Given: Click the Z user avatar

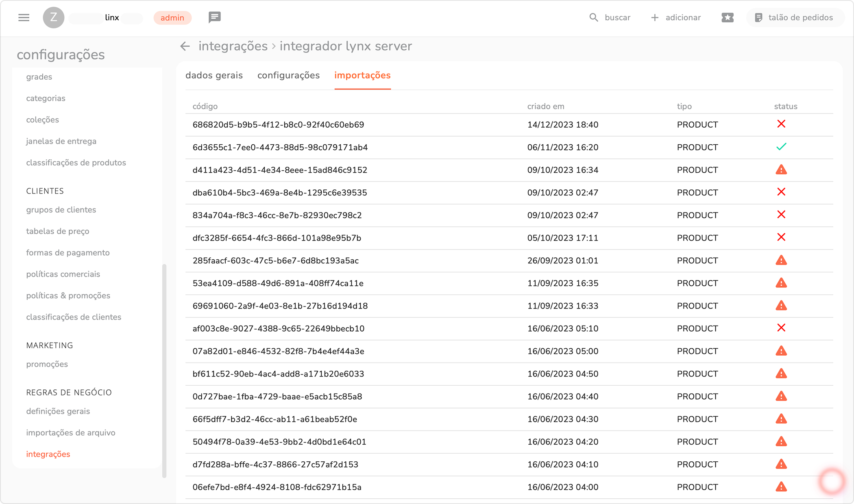Looking at the screenshot, I should coord(53,17).
